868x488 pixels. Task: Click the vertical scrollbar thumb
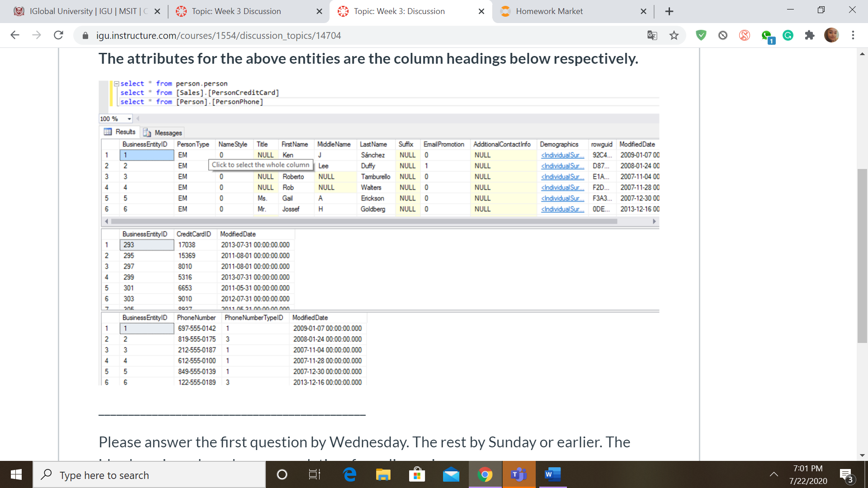tap(862, 255)
